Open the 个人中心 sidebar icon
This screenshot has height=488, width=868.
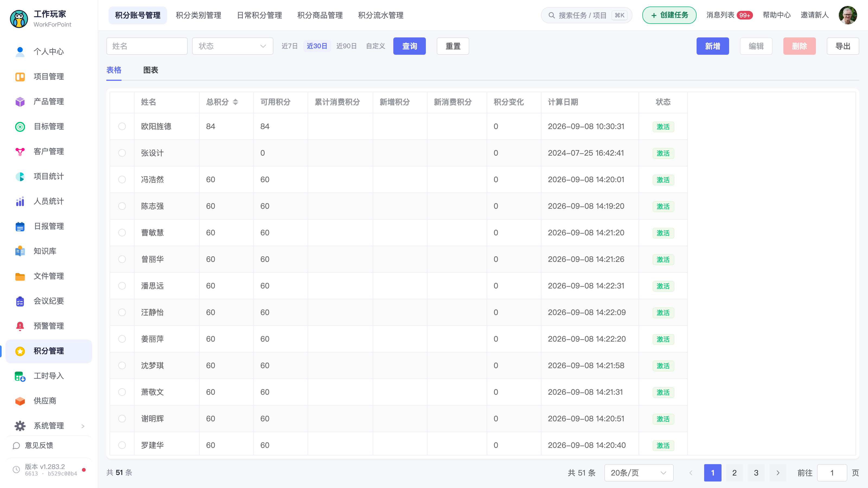tap(20, 52)
